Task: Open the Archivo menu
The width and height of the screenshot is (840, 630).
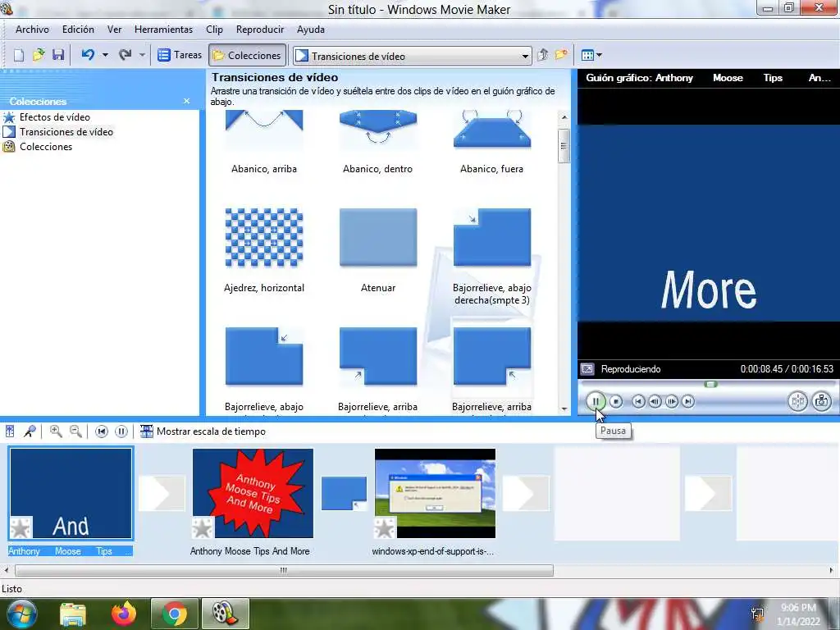Action: click(32, 30)
